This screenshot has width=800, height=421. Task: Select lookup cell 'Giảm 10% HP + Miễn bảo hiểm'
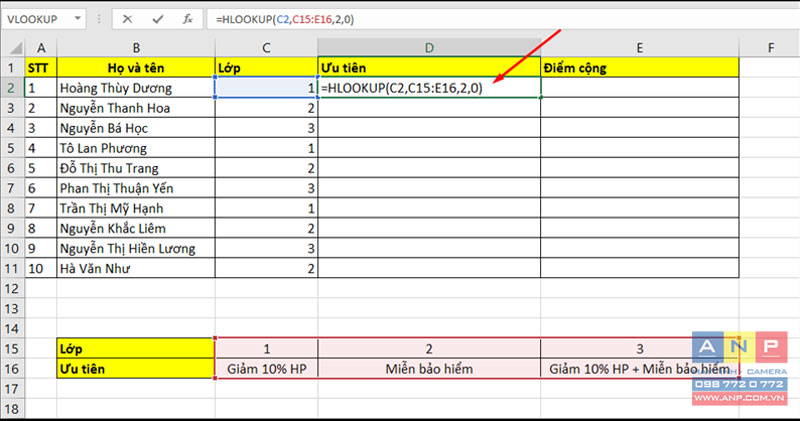639,368
